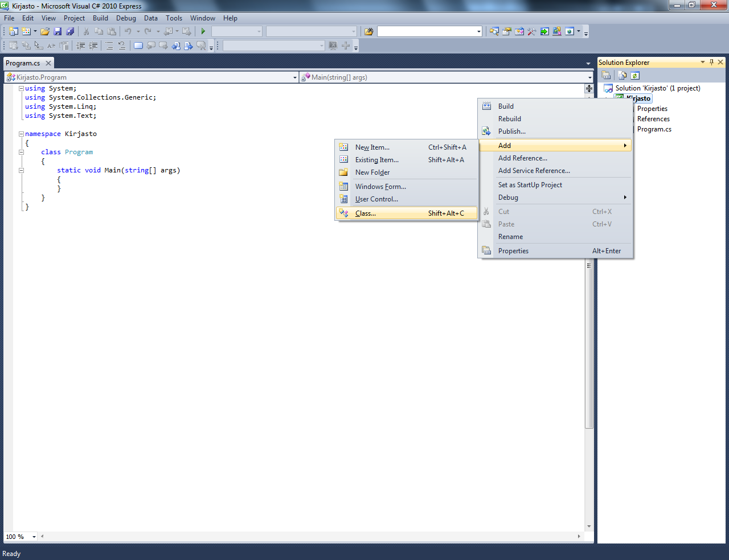The image size is (729, 560).
Task: Click the Open File folder icon
Action: point(45,31)
